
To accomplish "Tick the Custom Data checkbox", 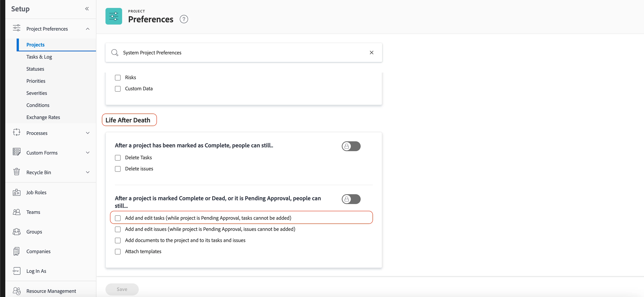I will pyautogui.click(x=118, y=89).
